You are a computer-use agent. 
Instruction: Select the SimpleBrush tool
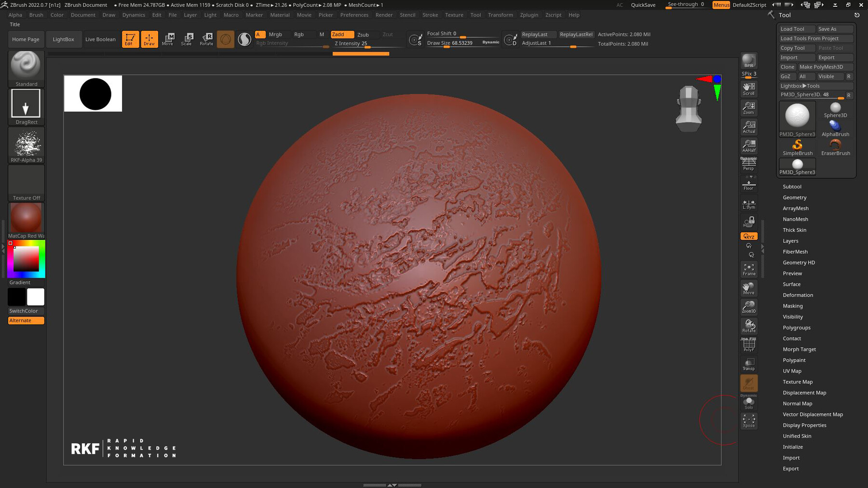(797, 146)
